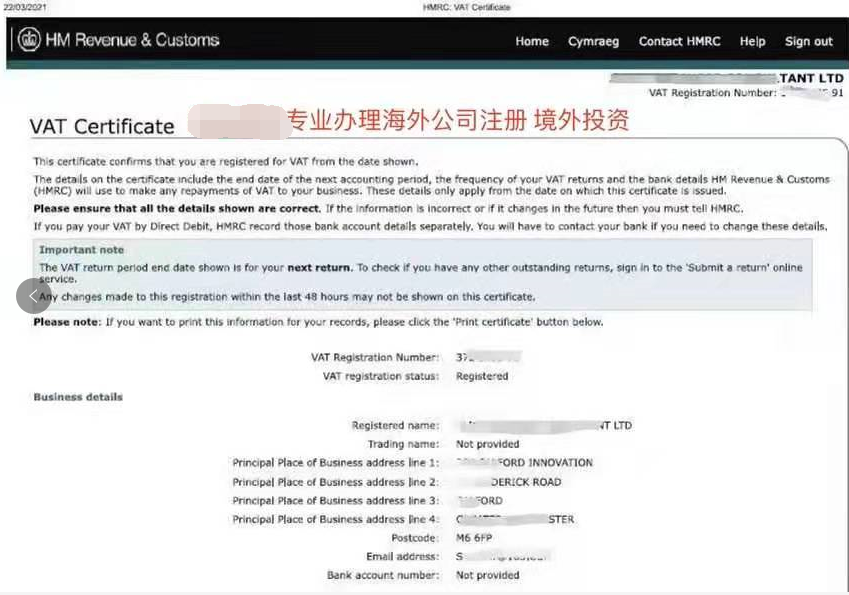Select the Important note heading

[82, 250]
